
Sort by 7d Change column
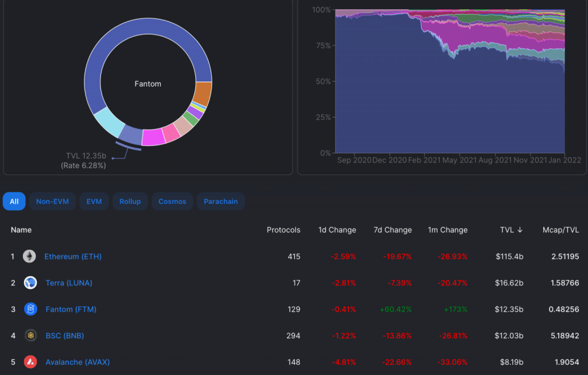pyautogui.click(x=393, y=230)
